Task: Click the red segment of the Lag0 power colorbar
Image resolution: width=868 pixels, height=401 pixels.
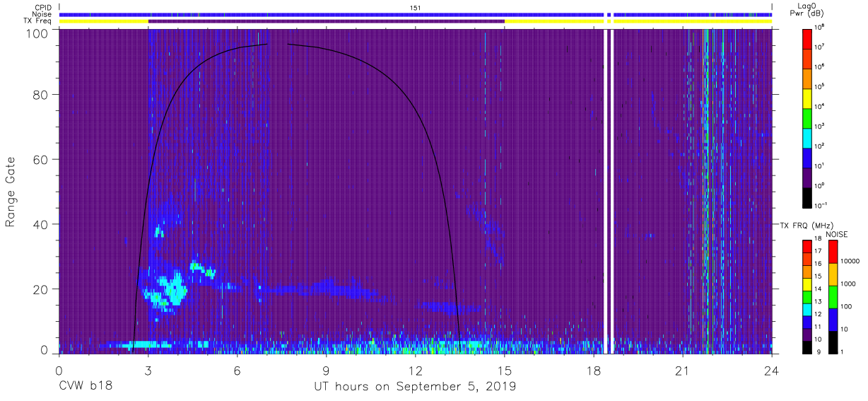Action: [807, 38]
